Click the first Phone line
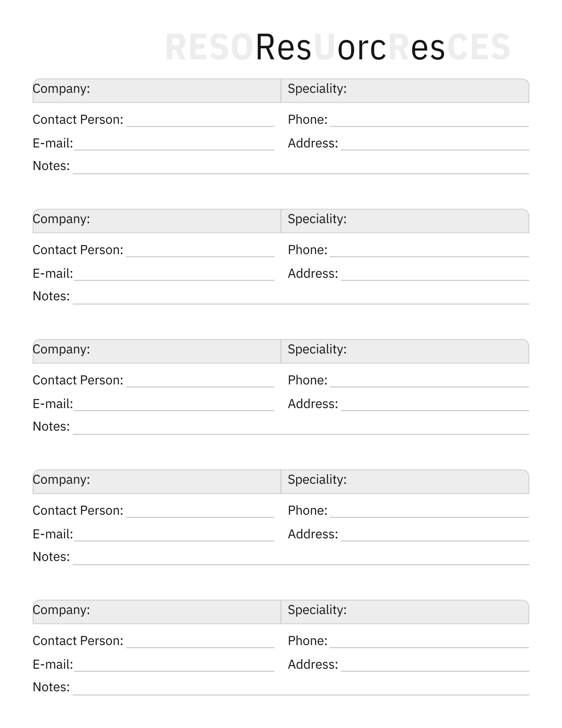The image size is (562, 728). pyautogui.click(x=429, y=121)
